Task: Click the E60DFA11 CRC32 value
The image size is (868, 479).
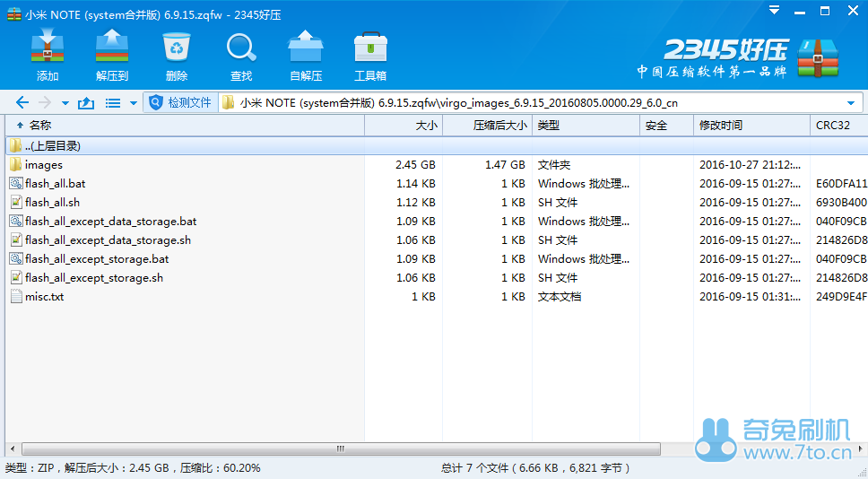Action: (x=841, y=184)
